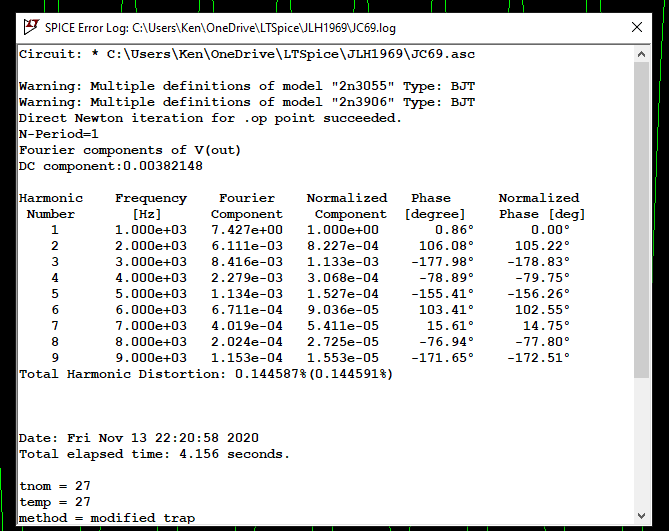
Task: Click the "method = modified trap" line
Action: click(107, 518)
